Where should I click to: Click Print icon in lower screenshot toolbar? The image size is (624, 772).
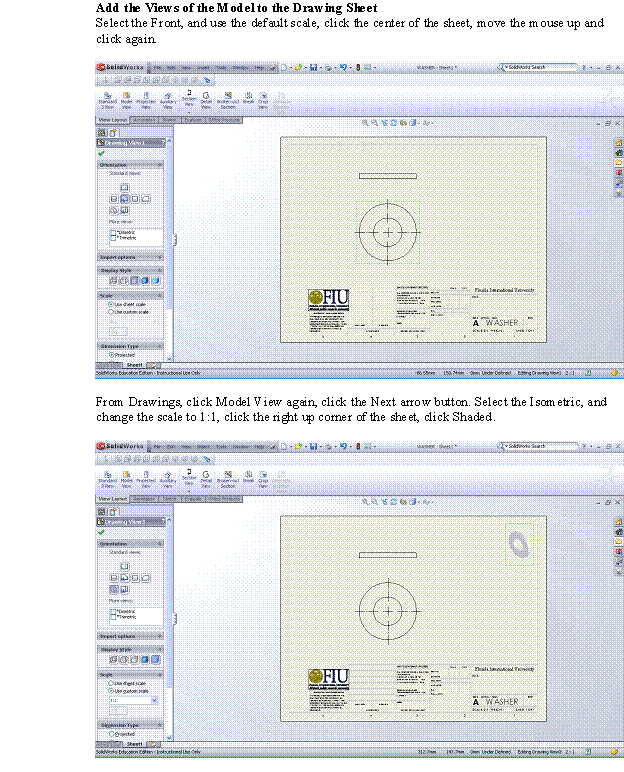329,447
